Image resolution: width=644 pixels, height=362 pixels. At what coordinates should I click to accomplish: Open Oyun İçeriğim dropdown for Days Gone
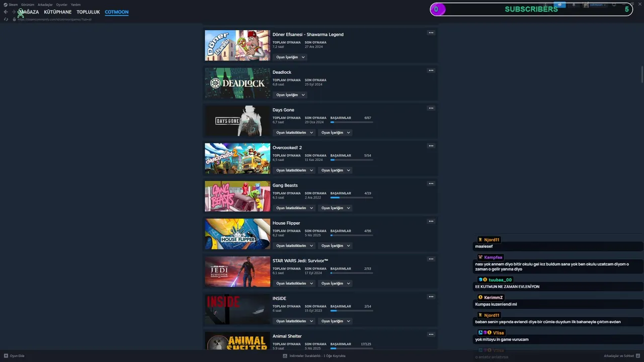(x=336, y=133)
